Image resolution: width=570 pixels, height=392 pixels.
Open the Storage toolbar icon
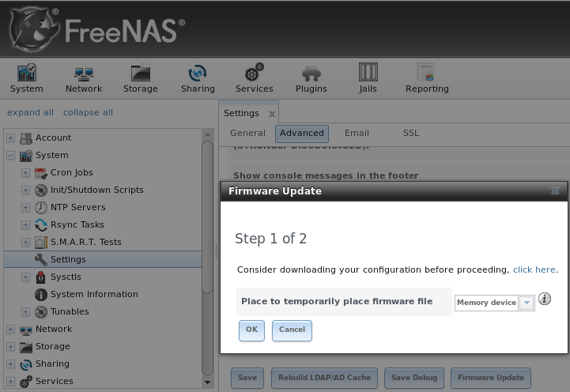click(140, 78)
